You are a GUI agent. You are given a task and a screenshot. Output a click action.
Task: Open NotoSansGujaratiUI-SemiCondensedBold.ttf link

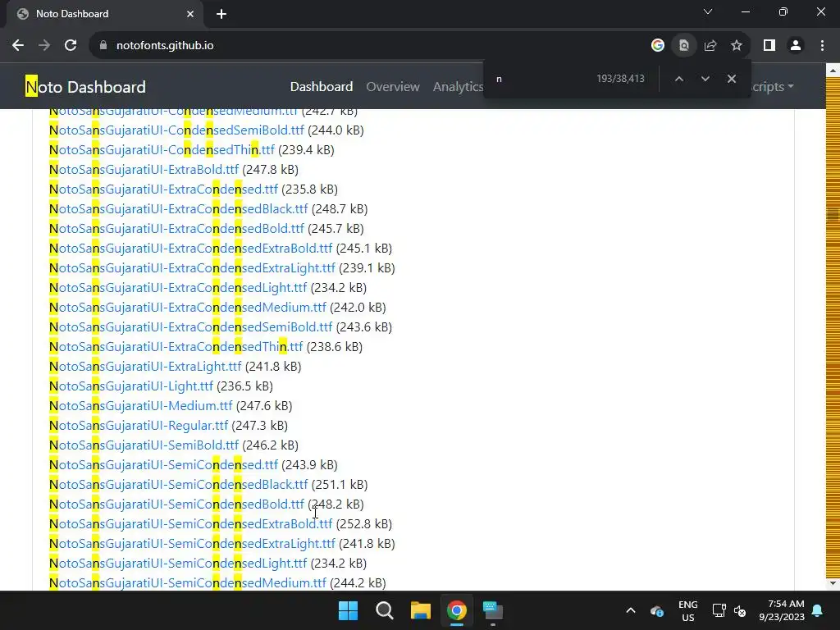click(x=176, y=504)
